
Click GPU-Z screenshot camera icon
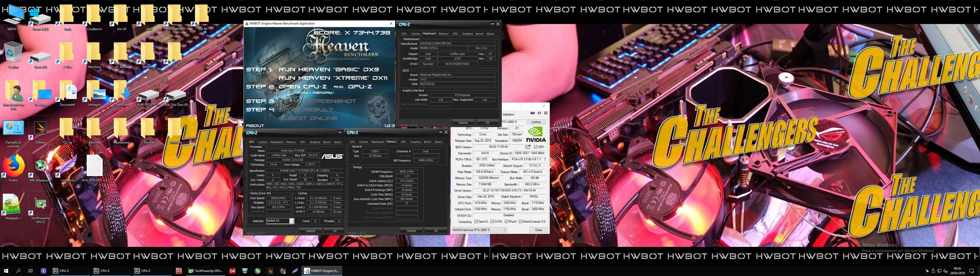(x=533, y=113)
